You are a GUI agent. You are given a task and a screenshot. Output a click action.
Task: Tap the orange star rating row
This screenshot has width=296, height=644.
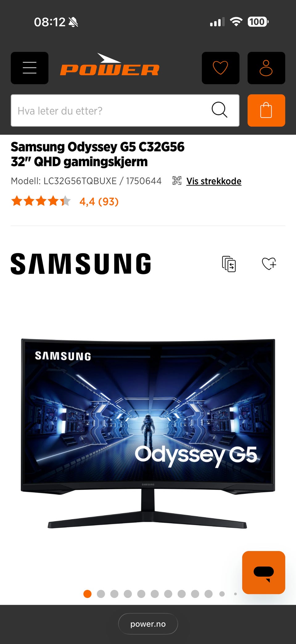[x=41, y=201]
